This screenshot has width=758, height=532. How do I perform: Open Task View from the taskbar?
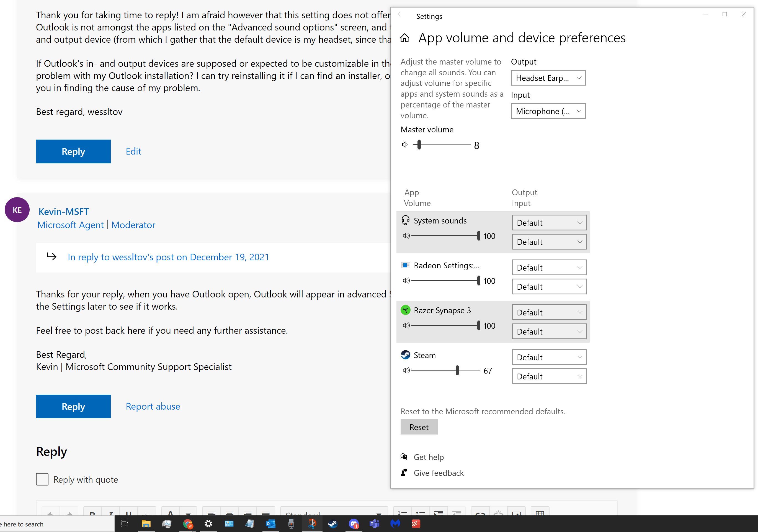point(125,524)
